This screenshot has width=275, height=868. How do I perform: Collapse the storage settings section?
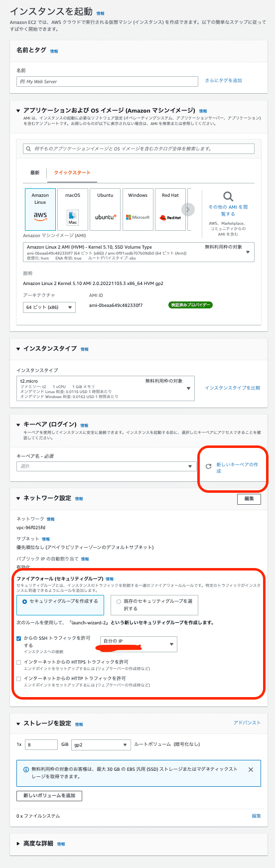(18, 723)
